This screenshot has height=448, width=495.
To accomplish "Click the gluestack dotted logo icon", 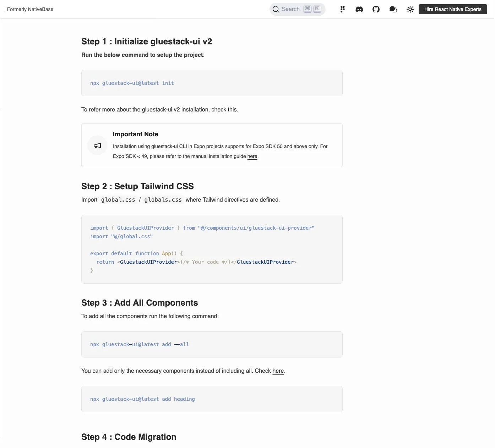I will 342,9.
